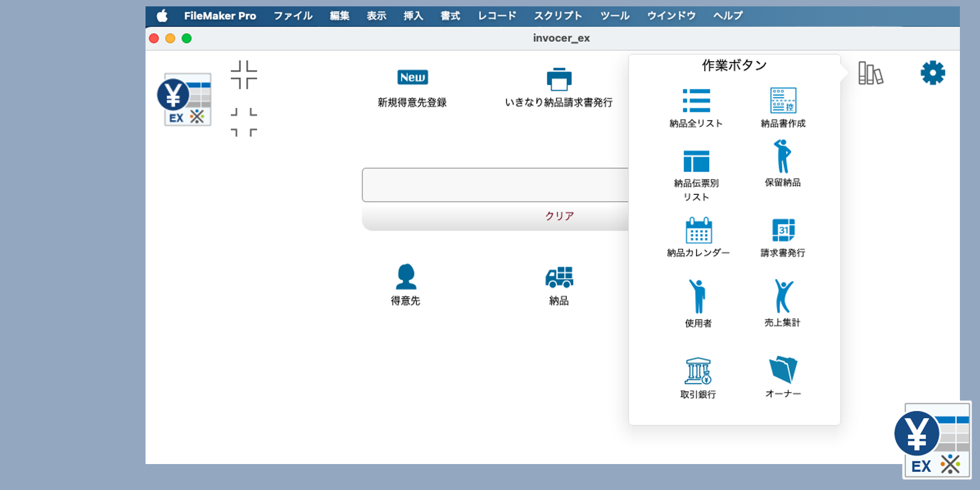Screen dimensions: 980x490
Task: Click the 得意先 customer icon
Action: (406, 277)
